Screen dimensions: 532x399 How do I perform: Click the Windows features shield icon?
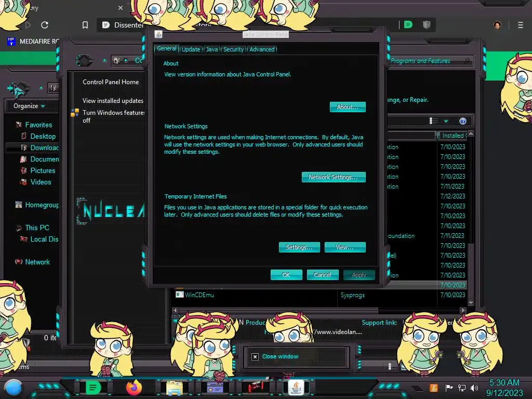75,113
